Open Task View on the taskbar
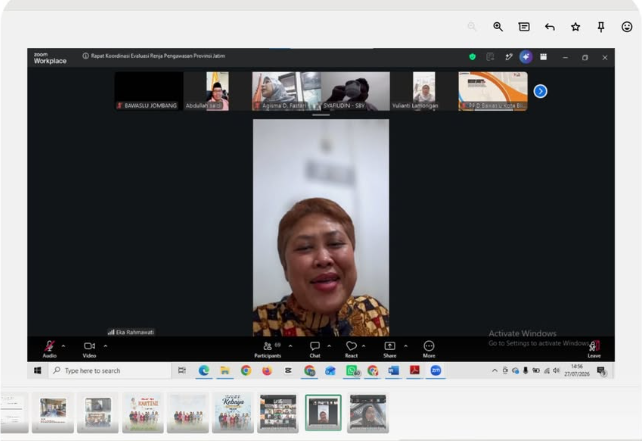 [182, 371]
